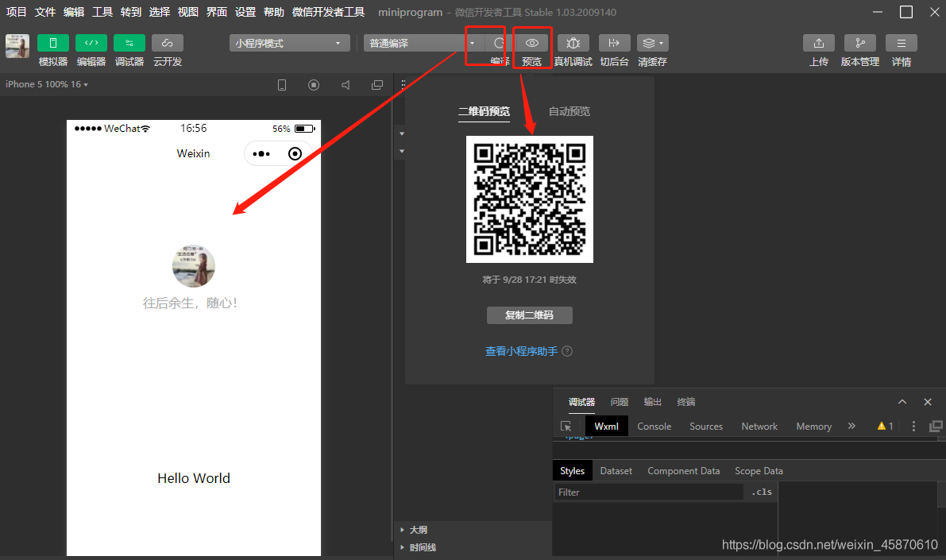Switch to the 二维码预览 tab
946x560 pixels.
[484, 112]
